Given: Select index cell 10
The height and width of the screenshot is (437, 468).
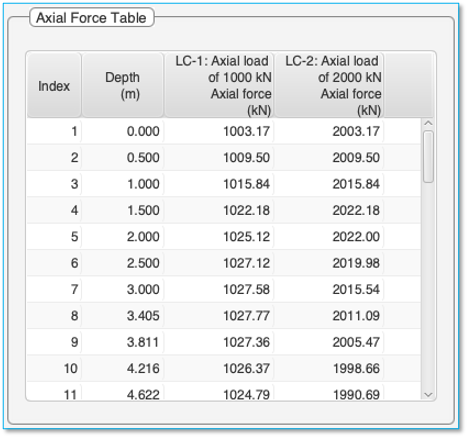Looking at the screenshot, I should [x=54, y=369].
